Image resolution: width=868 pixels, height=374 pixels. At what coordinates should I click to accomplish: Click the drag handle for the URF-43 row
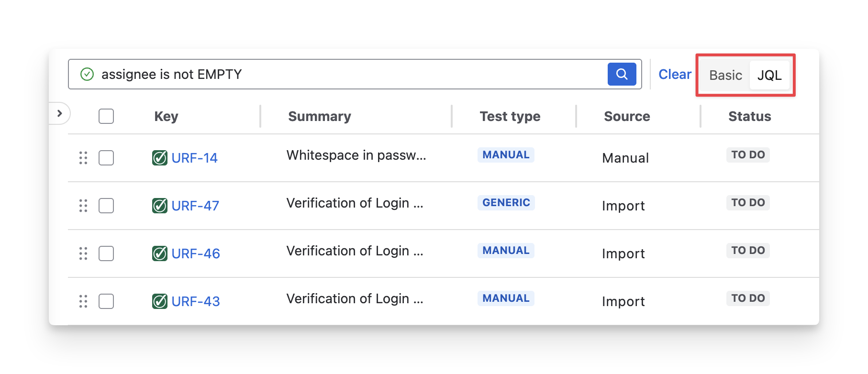83,301
